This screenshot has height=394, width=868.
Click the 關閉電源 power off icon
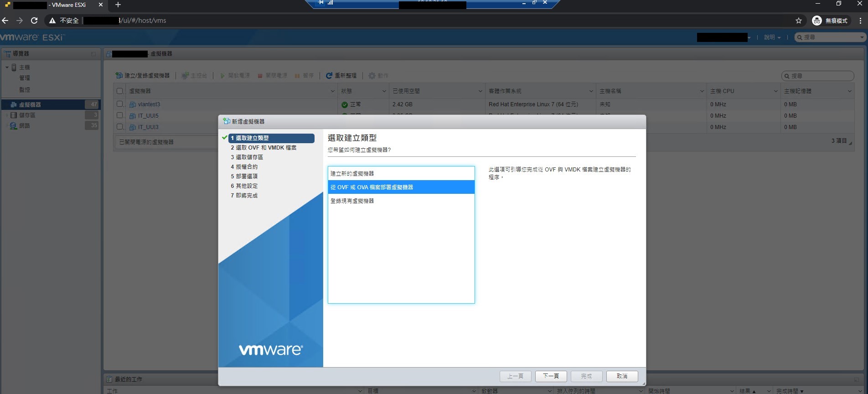(260, 75)
